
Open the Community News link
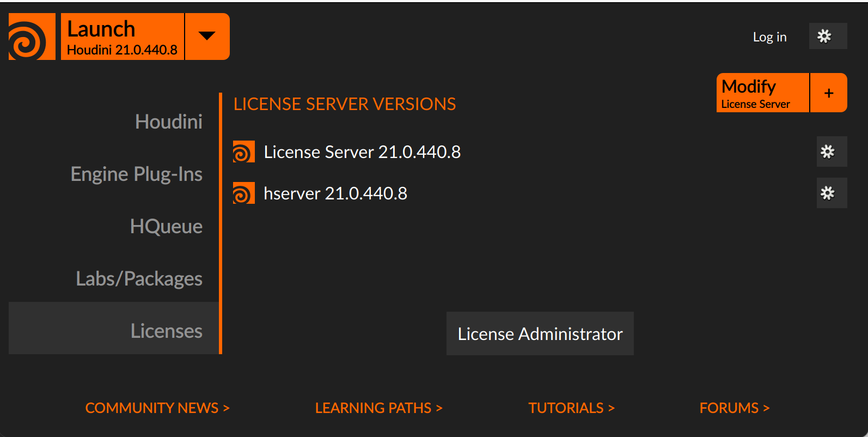point(157,408)
